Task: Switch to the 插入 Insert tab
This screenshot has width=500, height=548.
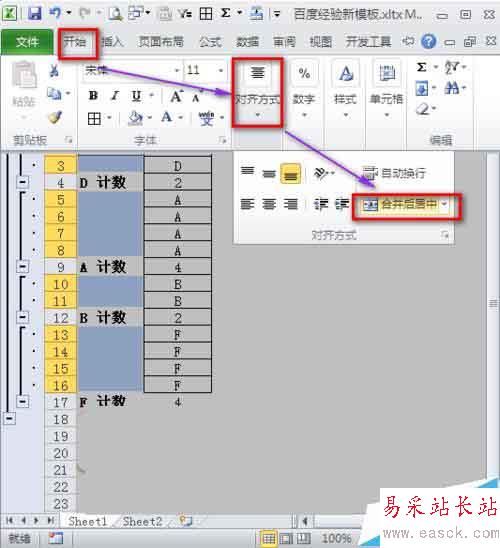Action: pyautogui.click(x=113, y=42)
